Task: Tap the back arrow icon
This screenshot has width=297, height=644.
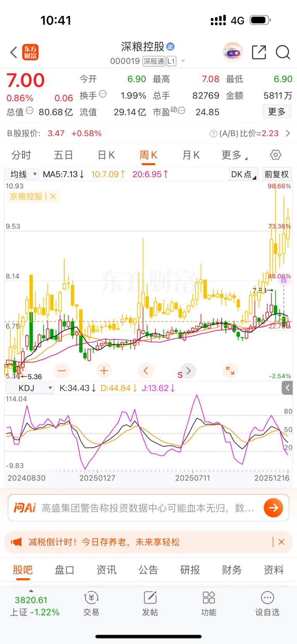Action: click(14, 52)
